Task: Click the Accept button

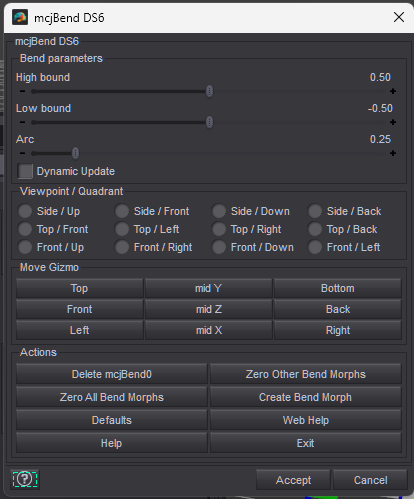Action: [293, 480]
